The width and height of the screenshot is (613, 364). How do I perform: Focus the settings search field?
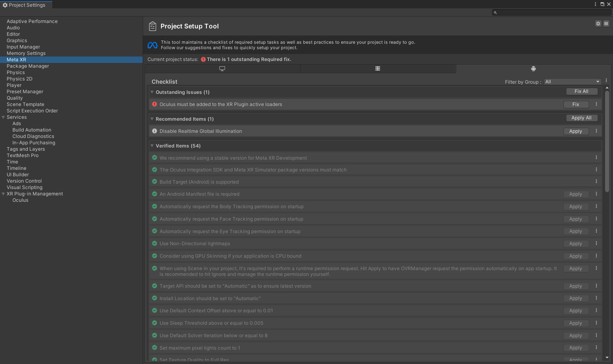click(552, 12)
